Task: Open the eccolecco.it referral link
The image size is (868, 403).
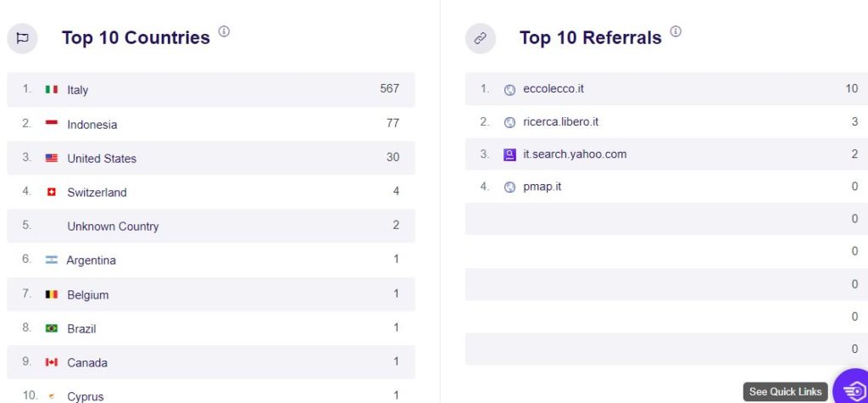Action: click(553, 89)
